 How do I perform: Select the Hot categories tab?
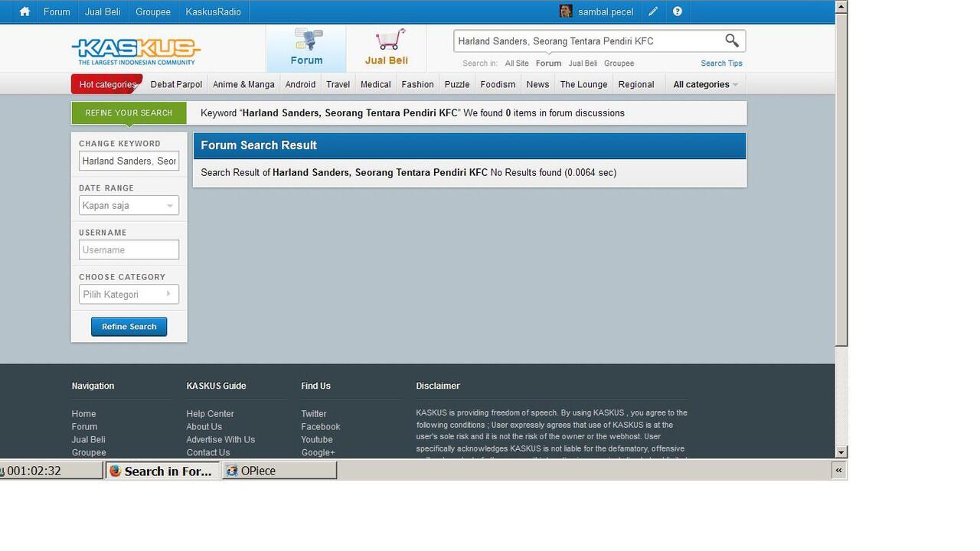[x=107, y=84]
